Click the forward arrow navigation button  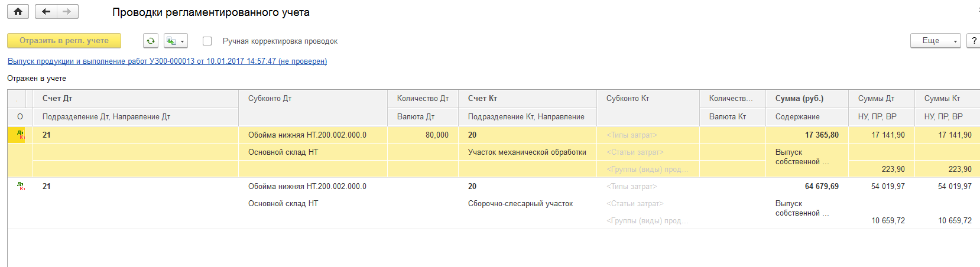click(67, 12)
